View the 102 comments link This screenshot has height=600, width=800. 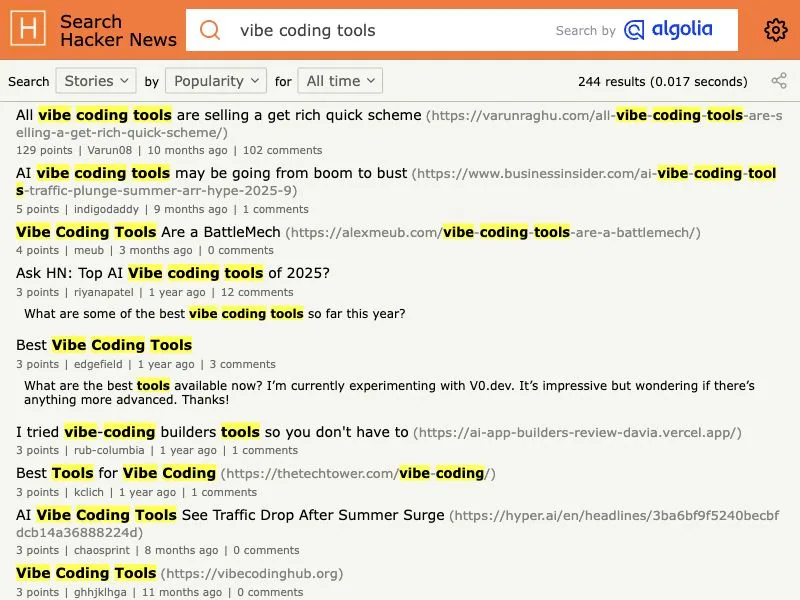tap(282, 150)
